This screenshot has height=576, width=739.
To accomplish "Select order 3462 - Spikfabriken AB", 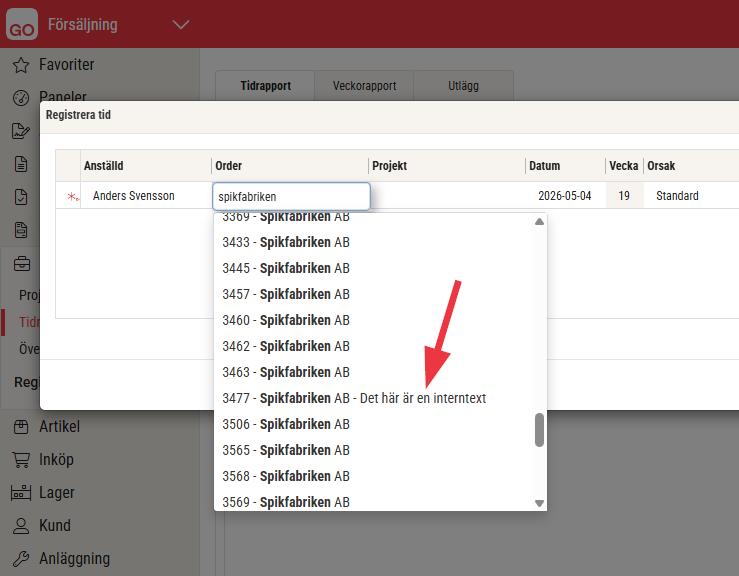I will point(373,346).
